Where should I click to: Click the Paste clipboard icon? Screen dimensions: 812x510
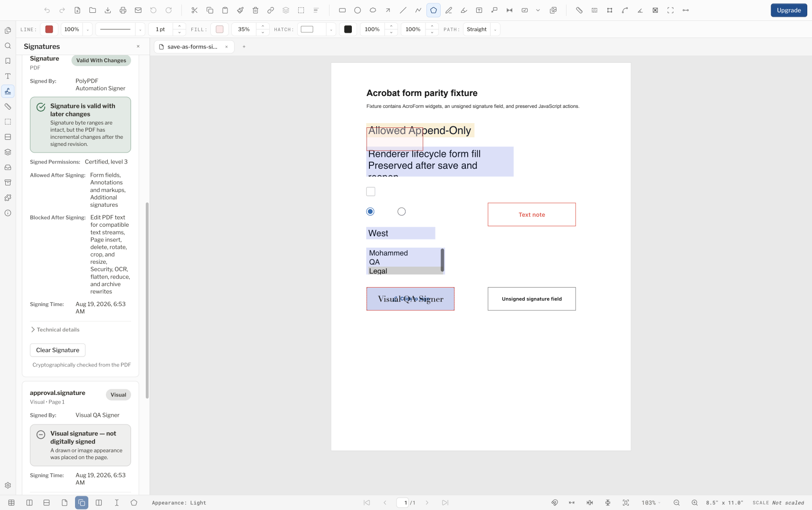(x=225, y=10)
